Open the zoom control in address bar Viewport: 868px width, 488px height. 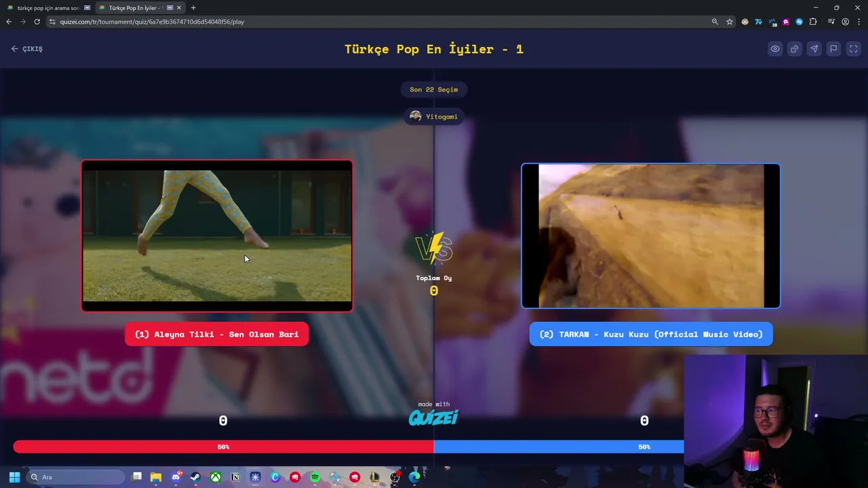(x=715, y=22)
